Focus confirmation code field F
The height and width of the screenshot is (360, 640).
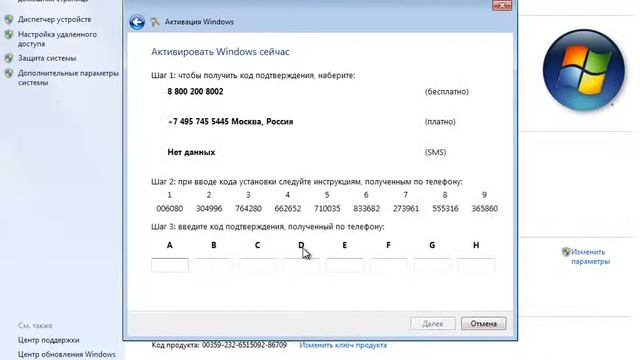[389, 265]
